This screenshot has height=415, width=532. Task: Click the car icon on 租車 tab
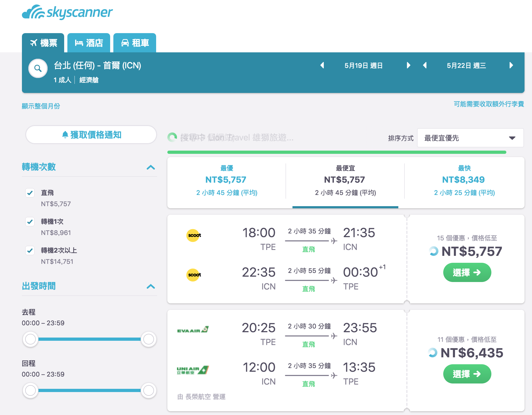coord(125,43)
